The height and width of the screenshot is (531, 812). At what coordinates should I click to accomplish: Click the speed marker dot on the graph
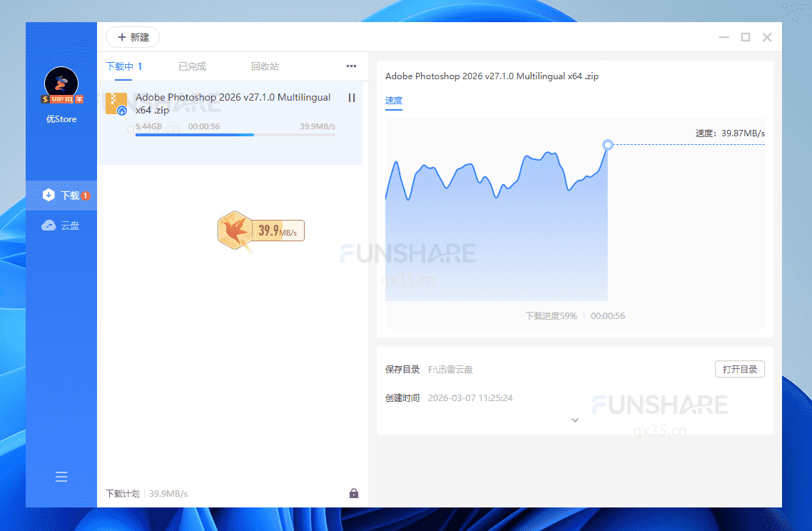coord(607,144)
